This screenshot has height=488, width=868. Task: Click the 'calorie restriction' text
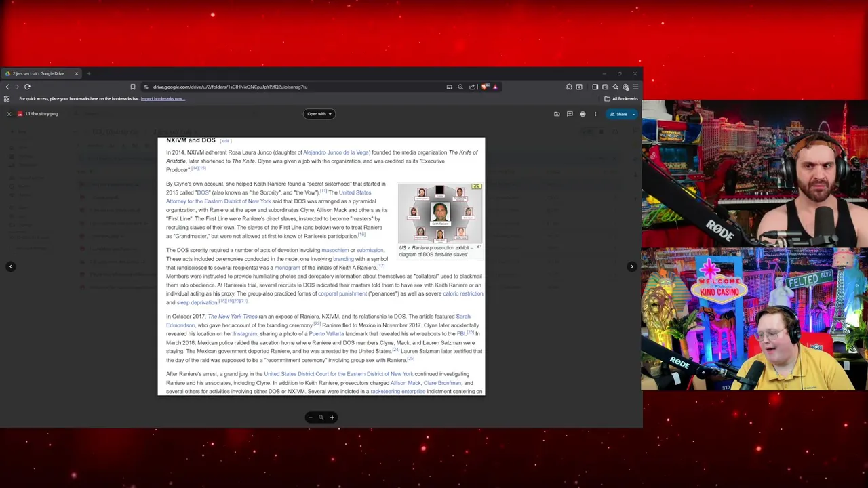[x=463, y=294]
